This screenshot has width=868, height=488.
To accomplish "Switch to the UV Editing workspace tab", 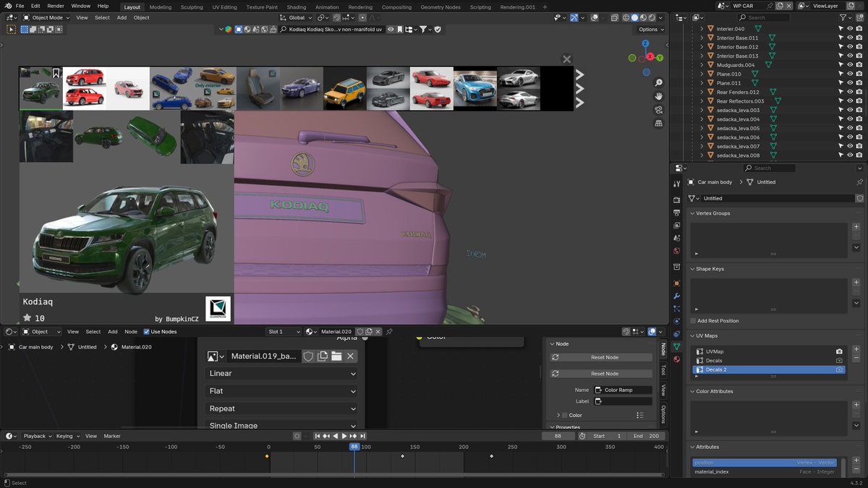I will [x=224, y=7].
